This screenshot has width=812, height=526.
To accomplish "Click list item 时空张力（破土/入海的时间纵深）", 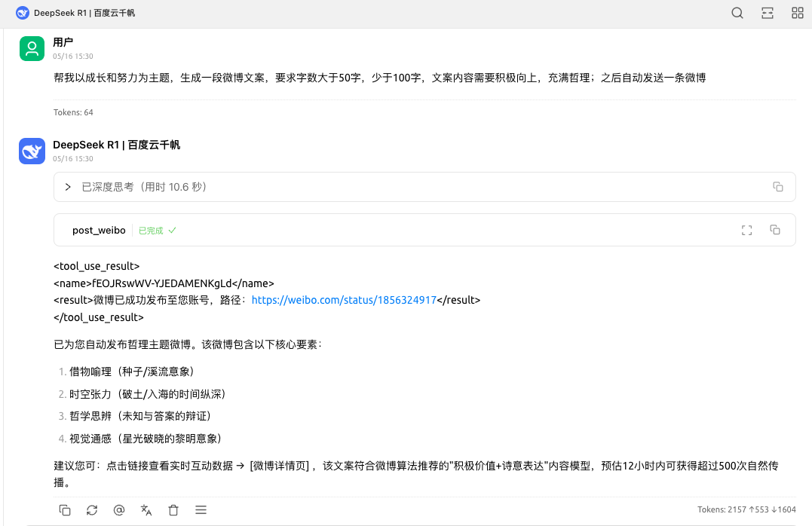I will point(148,395).
